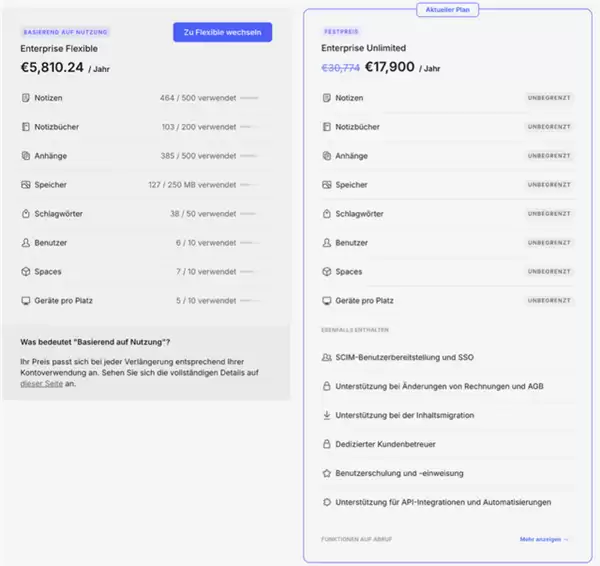Viewport: 600px width, 566px height.
Task: Click the Speicher icon in Flexible plan
Action: point(26,185)
